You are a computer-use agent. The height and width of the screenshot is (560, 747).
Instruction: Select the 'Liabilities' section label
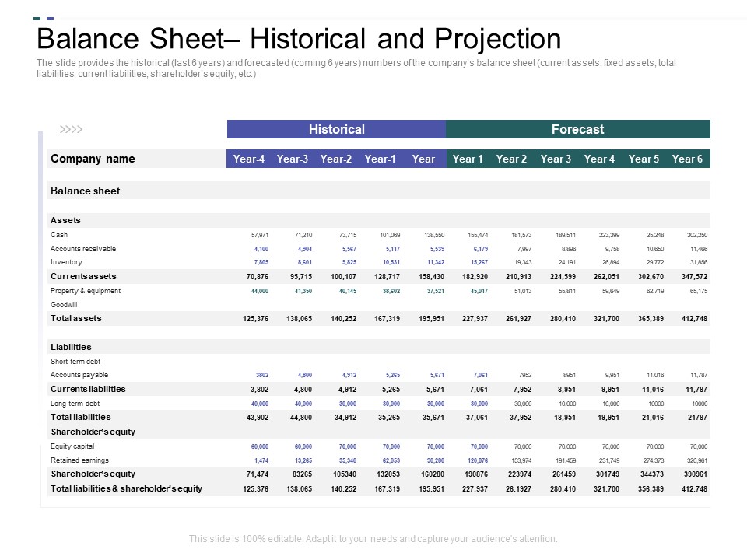click(71, 347)
